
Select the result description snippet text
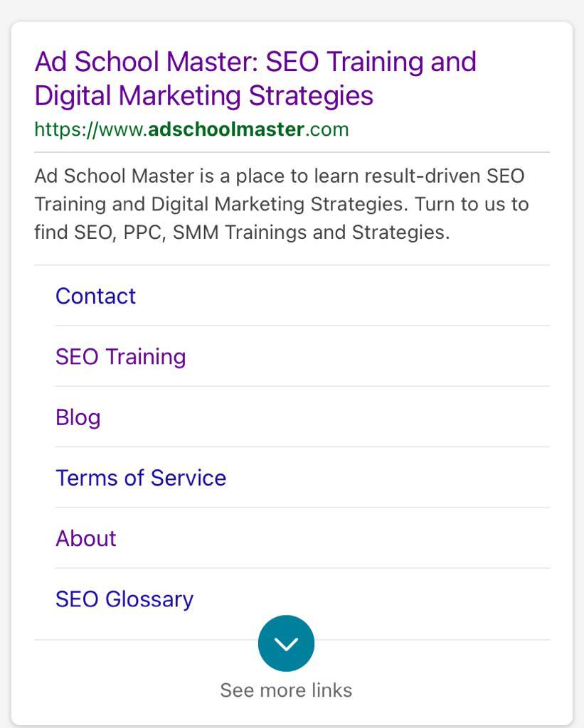click(282, 204)
